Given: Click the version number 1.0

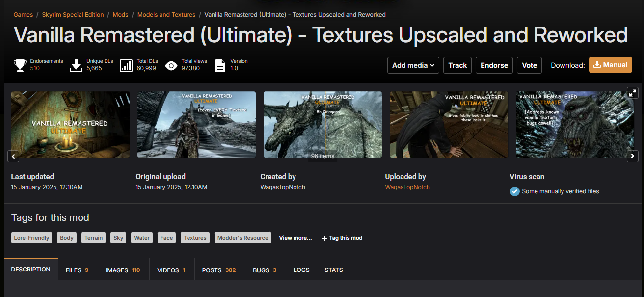Looking at the screenshot, I should pyautogui.click(x=234, y=68).
